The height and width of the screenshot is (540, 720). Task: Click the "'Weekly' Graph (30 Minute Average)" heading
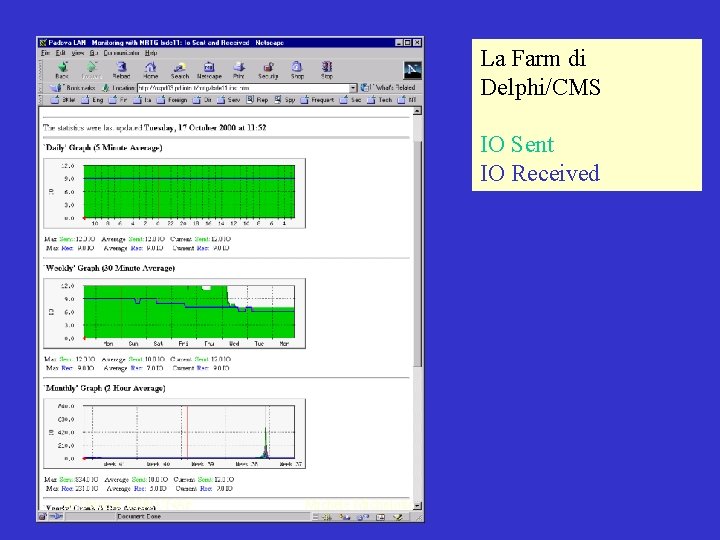(x=109, y=268)
